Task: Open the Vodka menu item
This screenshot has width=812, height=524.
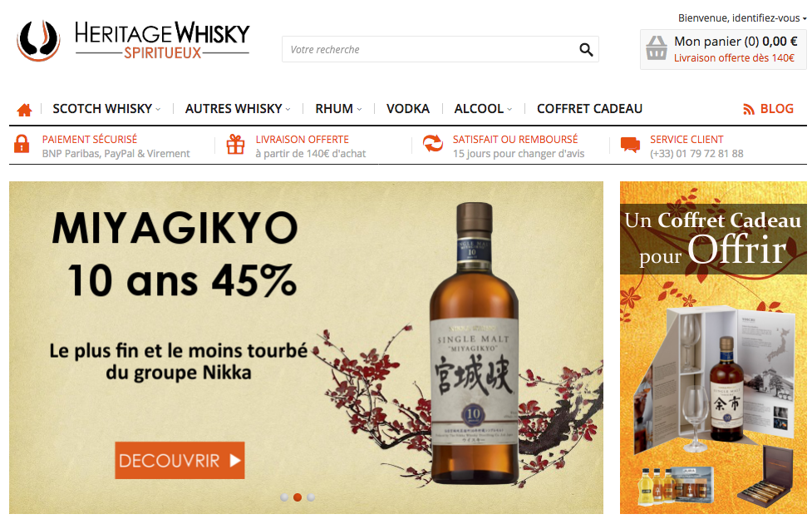Action: pos(408,109)
